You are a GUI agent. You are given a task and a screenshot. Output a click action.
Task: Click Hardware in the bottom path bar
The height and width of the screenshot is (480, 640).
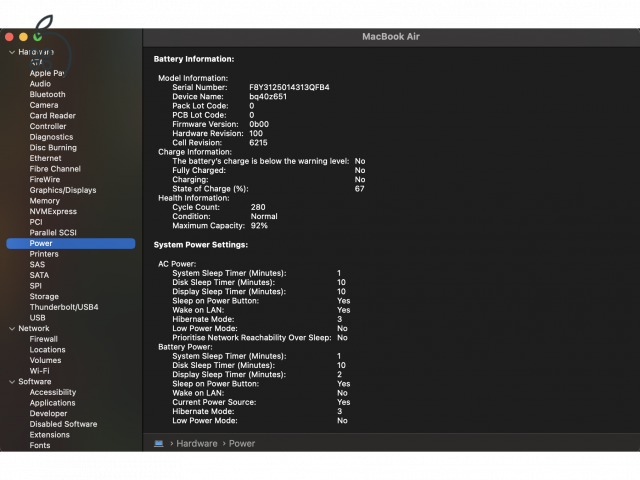197,443
